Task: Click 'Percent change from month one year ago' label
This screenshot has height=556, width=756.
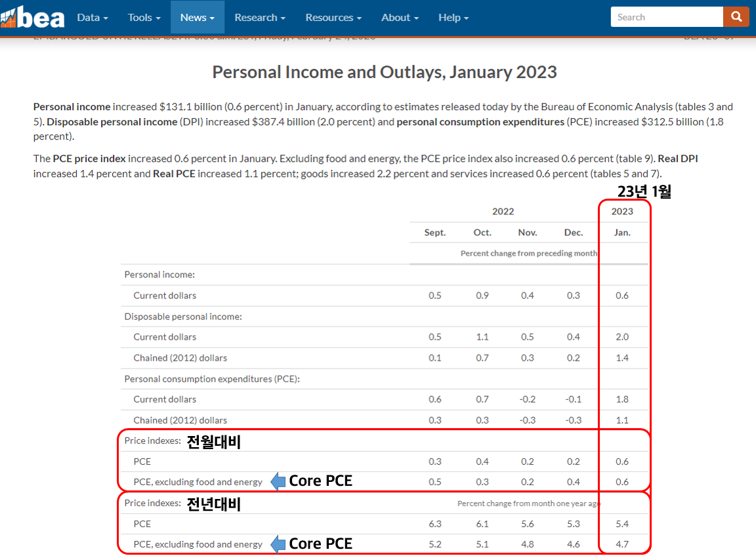Action: [528, 504]
